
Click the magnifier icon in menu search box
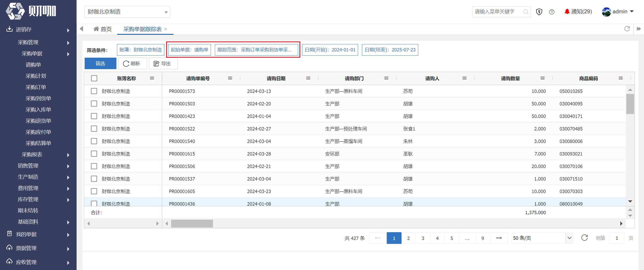(x=526, y=12)
